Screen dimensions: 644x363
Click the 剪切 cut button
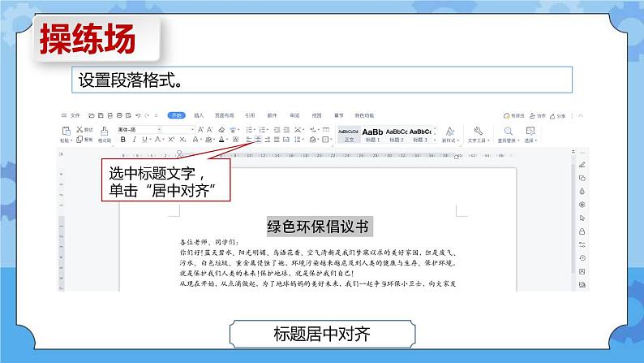85,129
